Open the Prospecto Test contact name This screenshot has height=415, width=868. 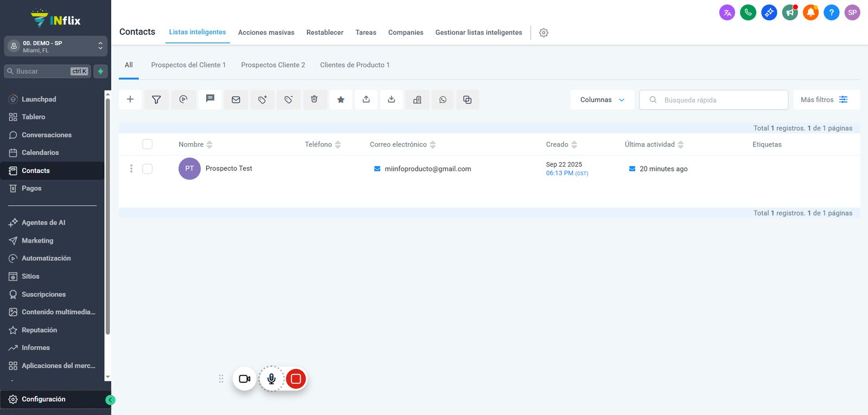(228, 169)
